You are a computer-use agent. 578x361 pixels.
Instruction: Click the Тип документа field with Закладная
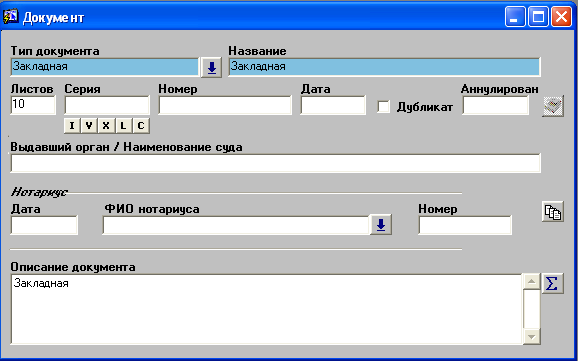(105, 67)
